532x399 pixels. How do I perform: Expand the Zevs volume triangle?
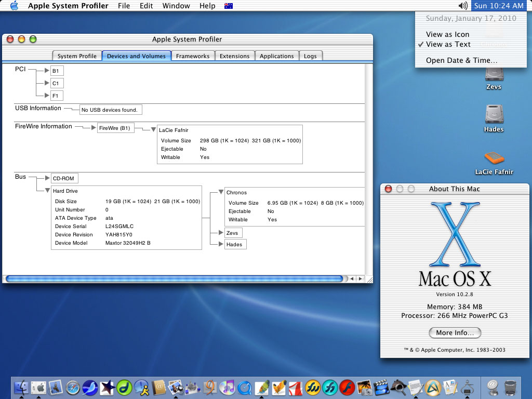click(221, 232)
